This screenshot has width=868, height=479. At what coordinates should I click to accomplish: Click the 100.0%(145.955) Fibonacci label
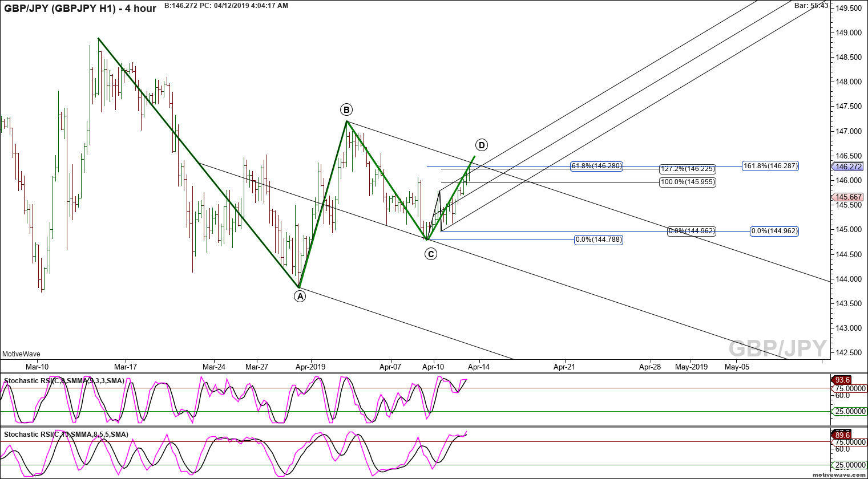688,182
